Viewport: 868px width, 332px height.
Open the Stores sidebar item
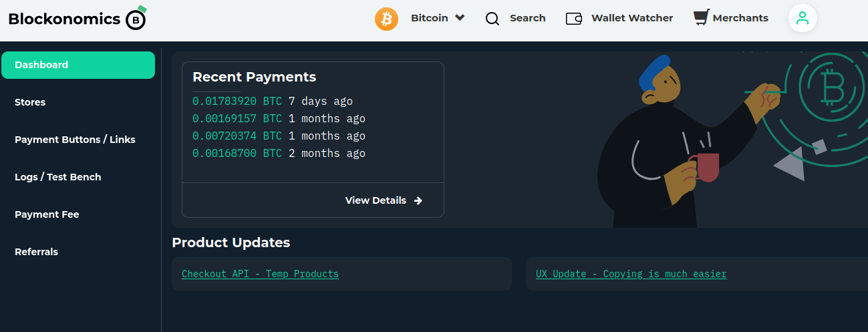coord(30,102)
